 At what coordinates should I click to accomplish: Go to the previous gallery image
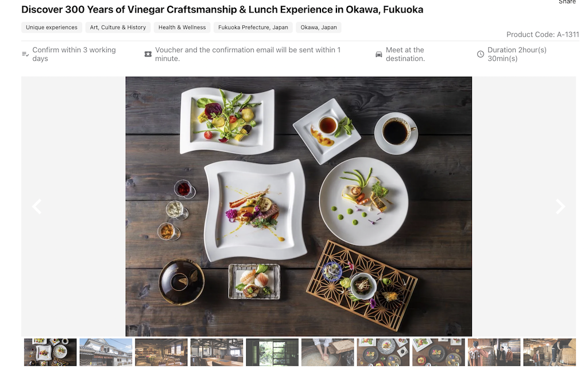[x=37, y=207]
